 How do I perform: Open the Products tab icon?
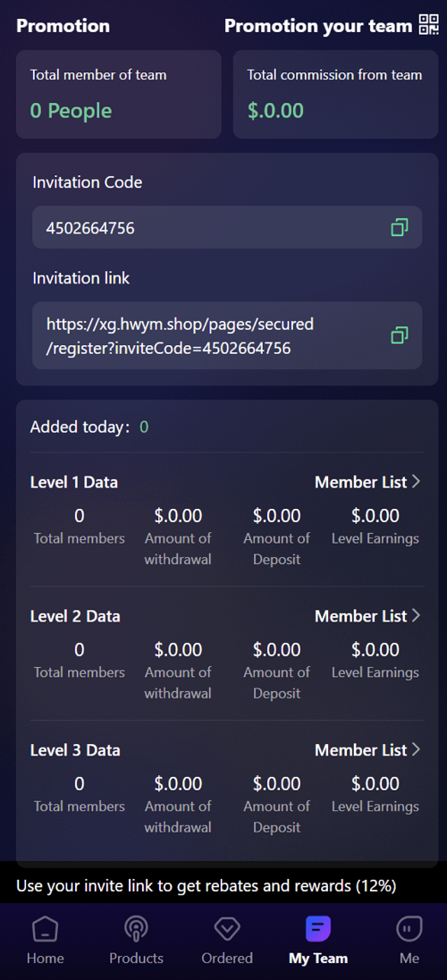136,929
